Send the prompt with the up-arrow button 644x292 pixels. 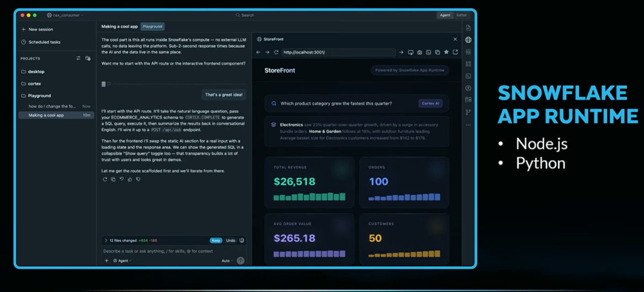pos(241,260)
